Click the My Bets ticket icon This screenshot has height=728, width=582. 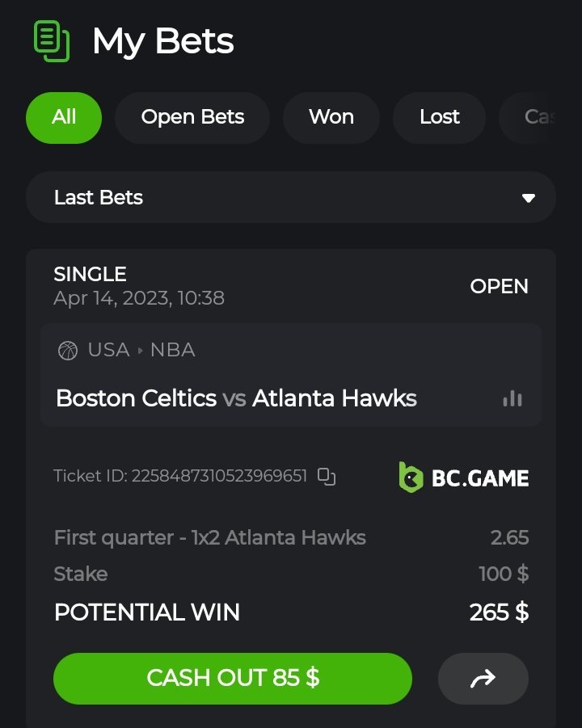(52, 41)
